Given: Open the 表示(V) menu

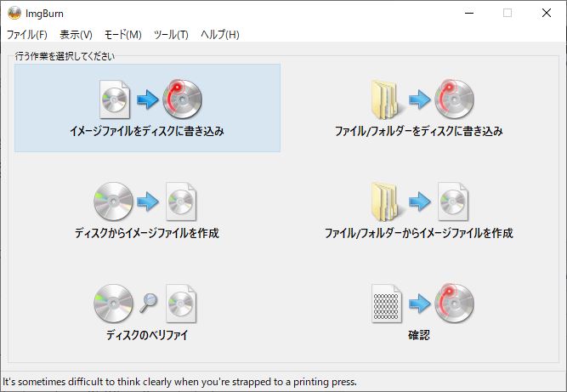Looking at the screenshot, I should (x=76, y=35).
